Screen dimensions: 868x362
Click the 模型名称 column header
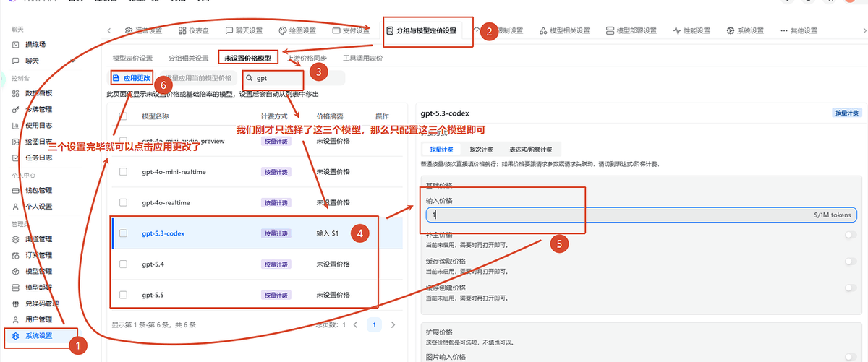tap(156, 116)
